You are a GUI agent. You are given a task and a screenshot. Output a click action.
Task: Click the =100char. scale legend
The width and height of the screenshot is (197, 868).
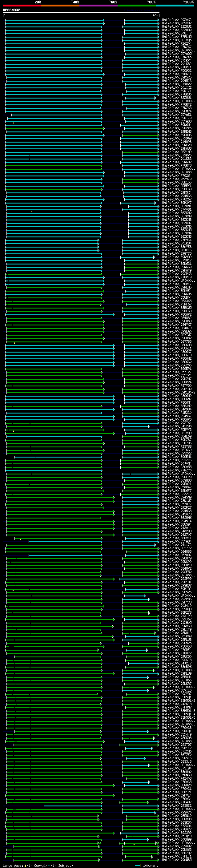(x=147, y=865)
